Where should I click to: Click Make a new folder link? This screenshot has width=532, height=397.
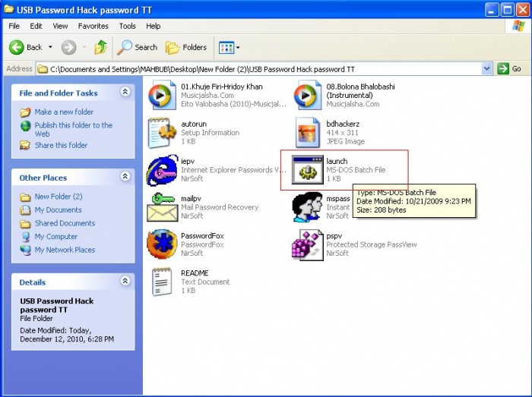[x=64, y=112]
